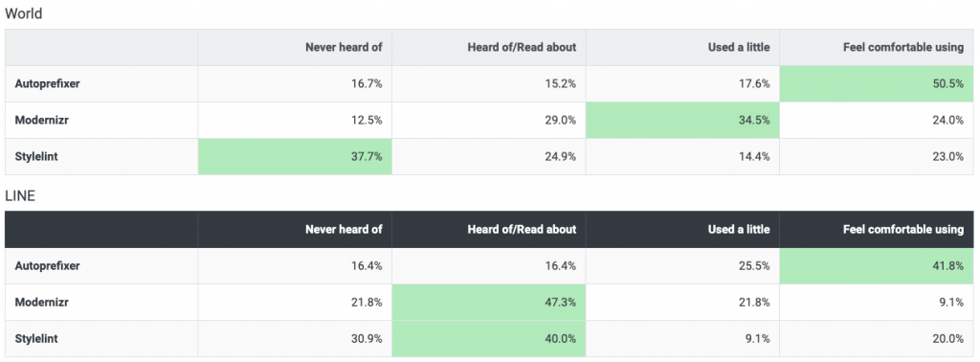Select the highlighted 47.3% Modernizr cell
This screenshot has width=980, height=362.
(489, 302)
